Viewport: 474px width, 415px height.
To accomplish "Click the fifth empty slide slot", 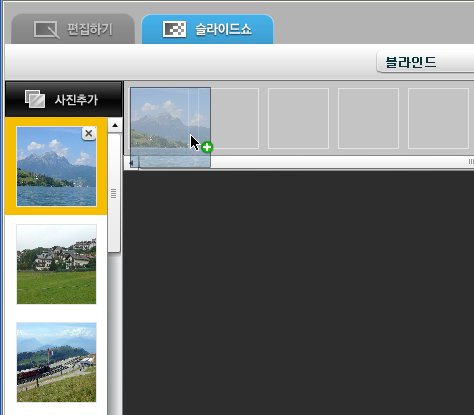I will tap(438, 118).
